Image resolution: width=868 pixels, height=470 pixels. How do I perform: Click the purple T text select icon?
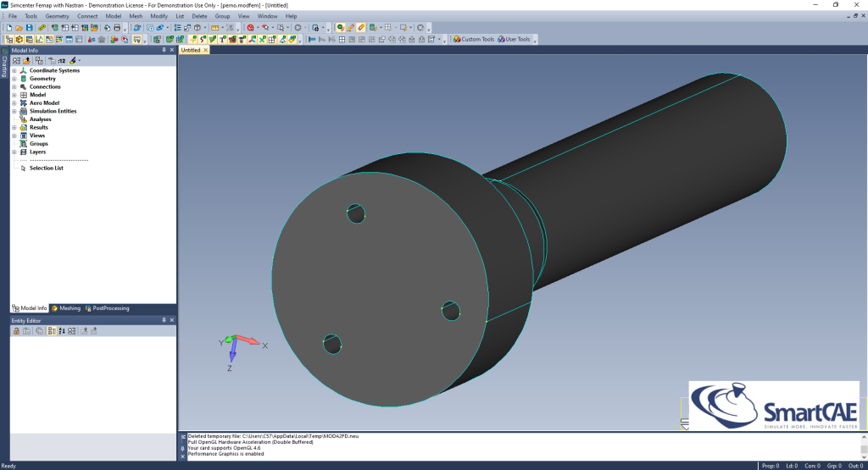click(x=223, y=39)
